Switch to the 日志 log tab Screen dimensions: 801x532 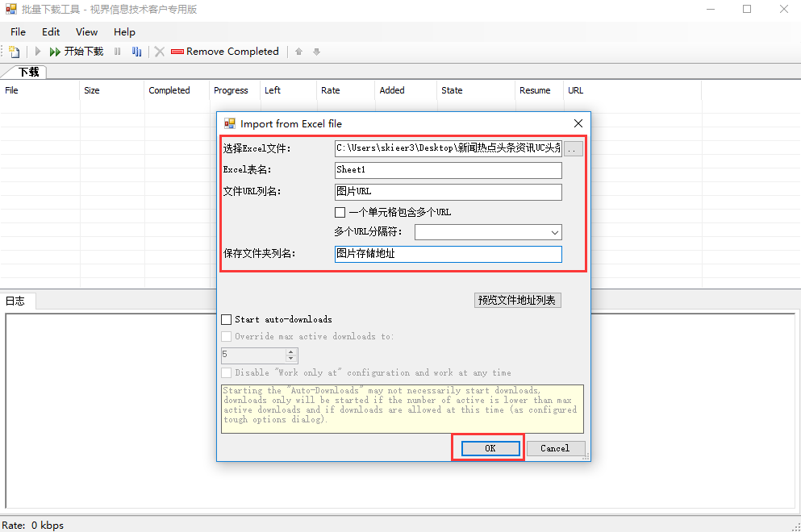[15, 301]
